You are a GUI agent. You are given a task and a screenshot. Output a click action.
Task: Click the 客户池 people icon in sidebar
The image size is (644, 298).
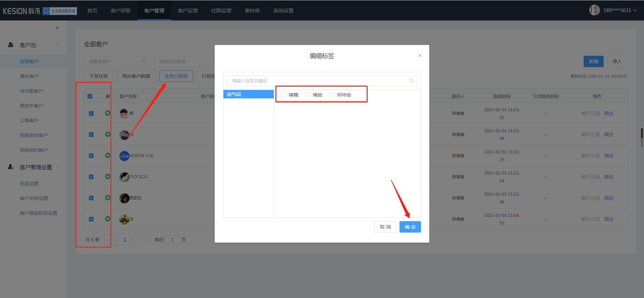click(11, 45)
